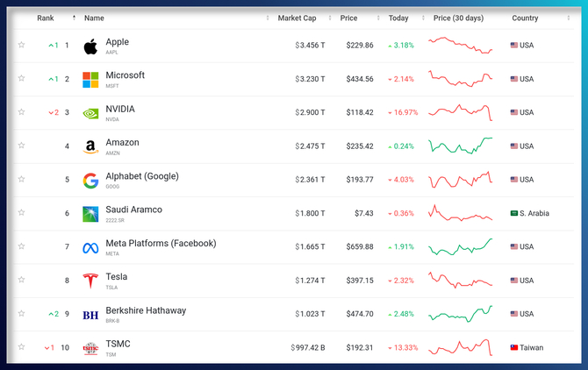Click the Tesla logo icon
Screen dimensions: 588x370
(90, 281)
